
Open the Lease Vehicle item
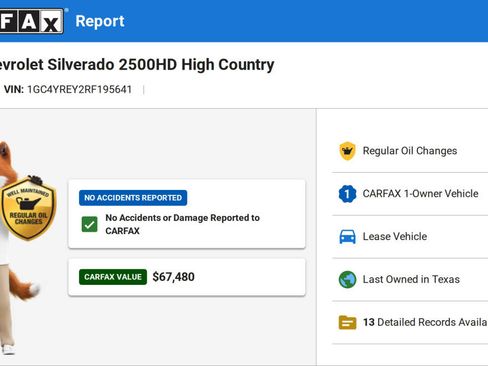click(410, 237)
